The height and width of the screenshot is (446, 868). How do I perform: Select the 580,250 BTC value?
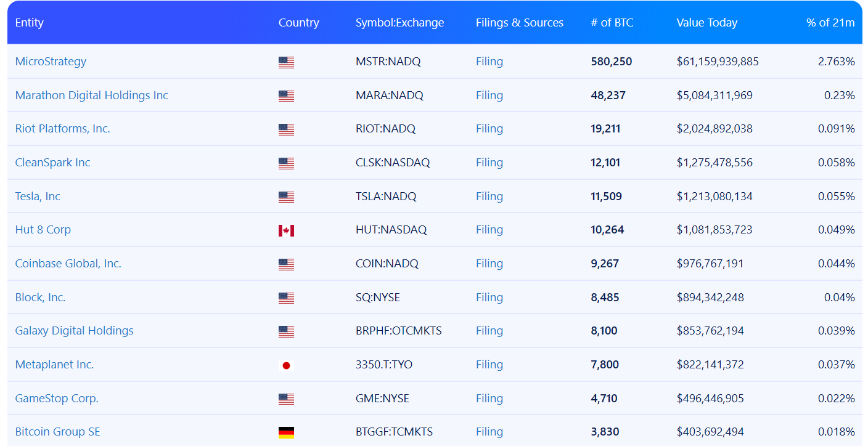click(x=612, y=62)
